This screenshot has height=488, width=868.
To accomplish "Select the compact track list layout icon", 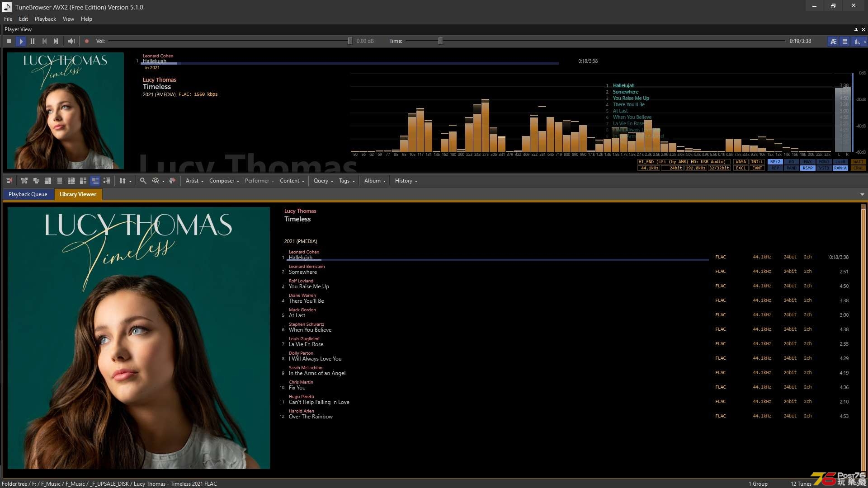I will (107, 181).
